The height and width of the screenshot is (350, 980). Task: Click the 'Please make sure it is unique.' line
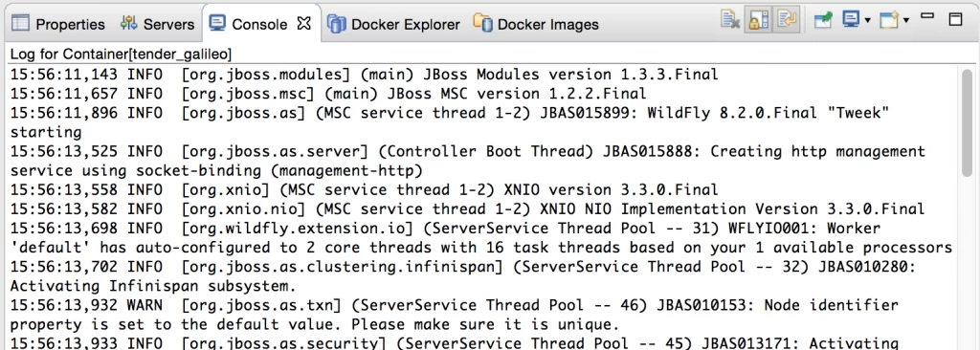coord(314,325)
